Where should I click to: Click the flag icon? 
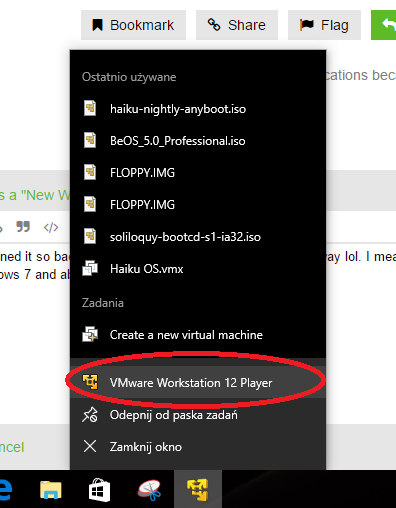coord(307,25)
